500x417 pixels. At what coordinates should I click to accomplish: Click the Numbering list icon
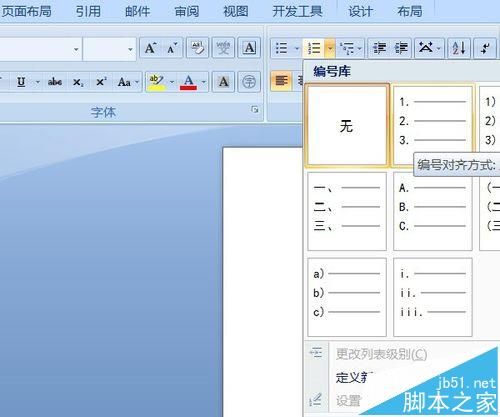pyautogui.click(x=314, y=49)
